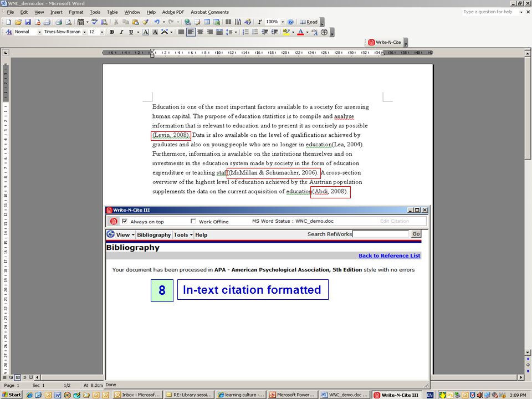Toggle Align Right paragraph alignment
The image size is (532, 399).
[x=210, y=32]
